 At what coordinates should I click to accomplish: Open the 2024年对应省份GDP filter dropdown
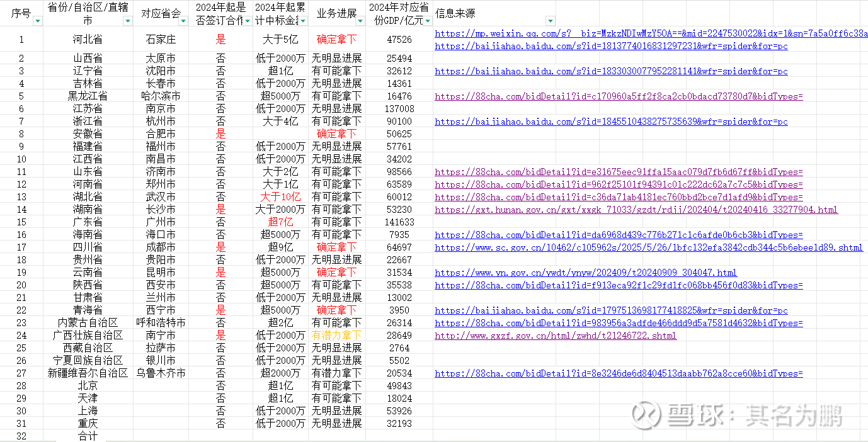[x=428, y=21]
